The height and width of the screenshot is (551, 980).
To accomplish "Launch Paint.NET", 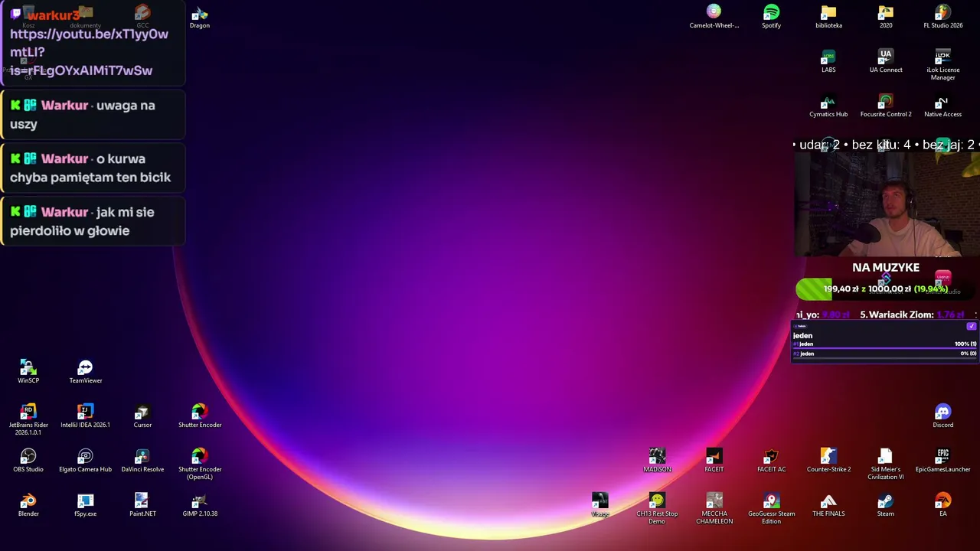I will click(x=142, y=505).
